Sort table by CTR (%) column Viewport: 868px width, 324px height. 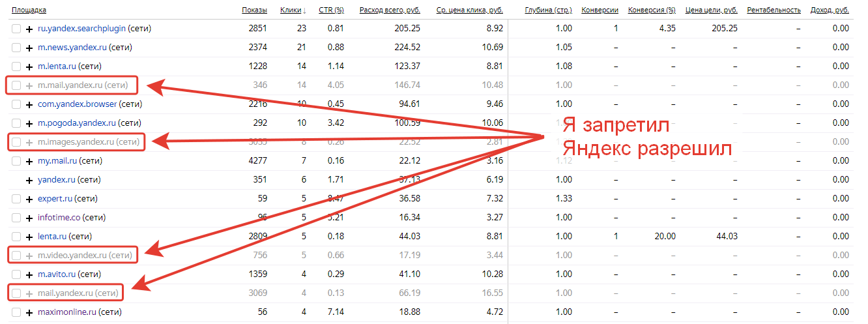pos(331,10)
